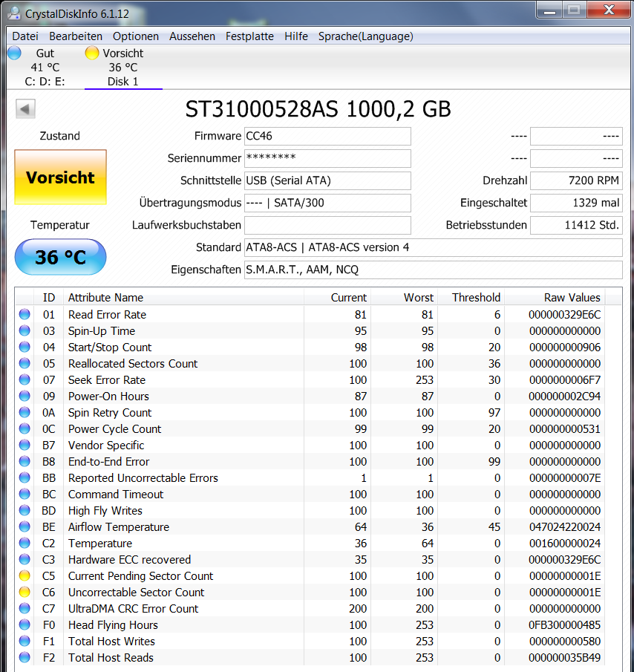Click the Betriebsstunden value 11412 Std.

pos(576,226)
